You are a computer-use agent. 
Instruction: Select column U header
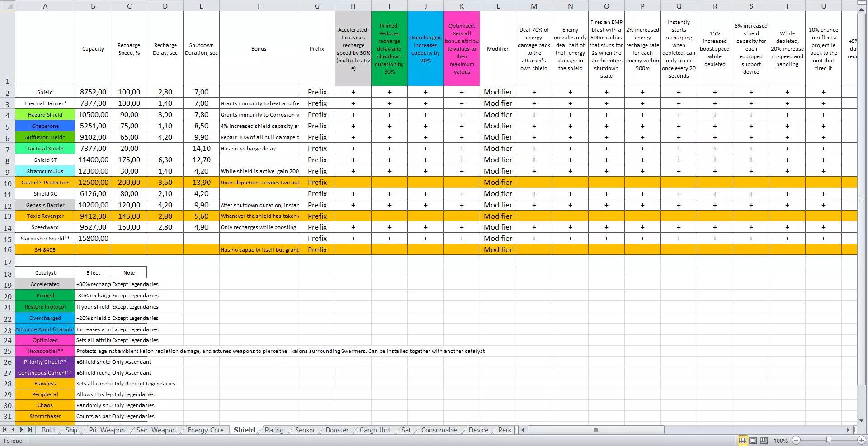tap(823, 6)
